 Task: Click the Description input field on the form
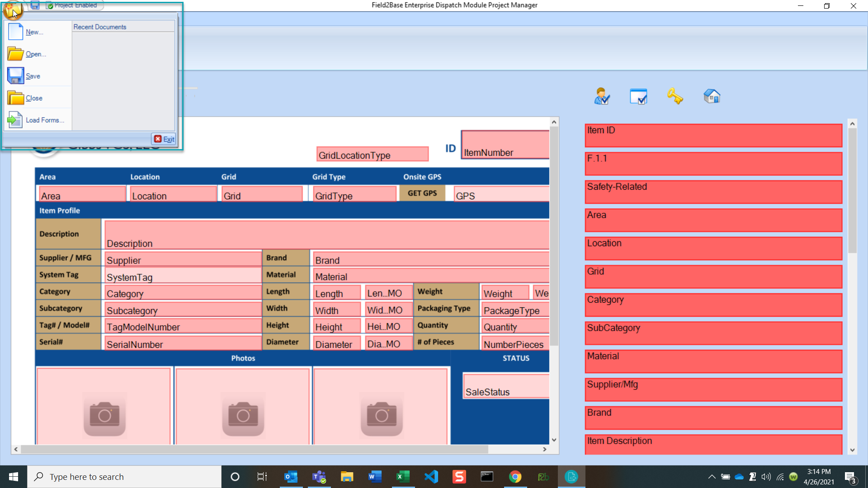coord(326,235)
